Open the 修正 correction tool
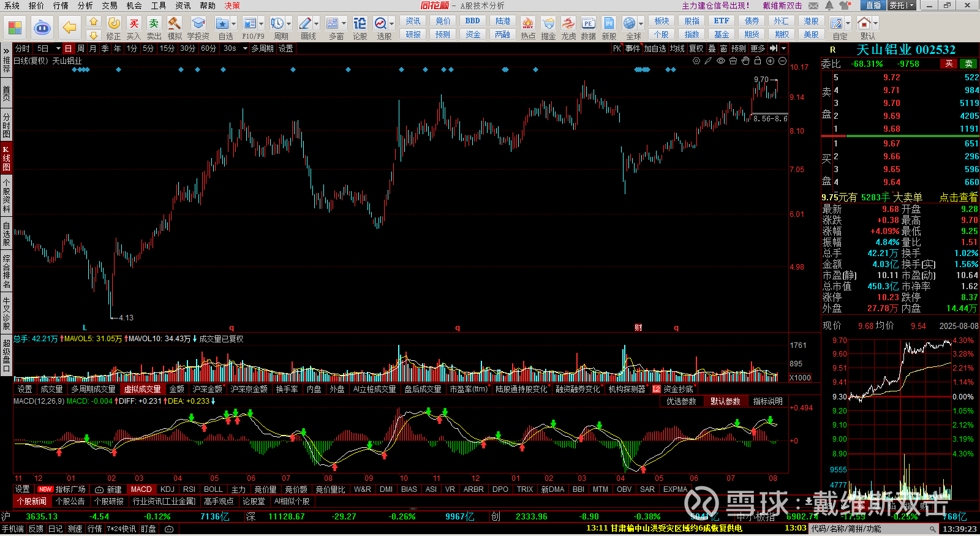The image size is (980, 536). point(114,28)
